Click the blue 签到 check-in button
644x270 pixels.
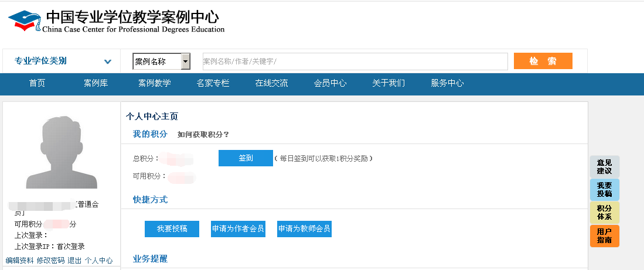click(x=246, y=158)
